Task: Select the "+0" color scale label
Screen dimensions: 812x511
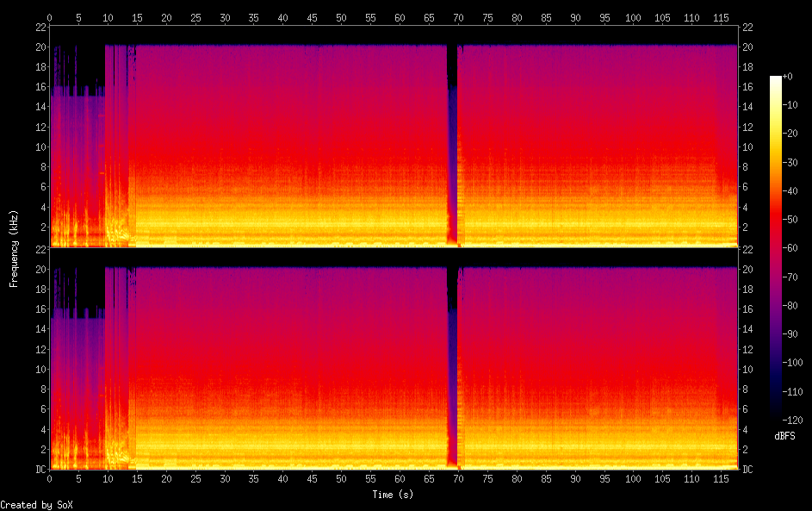Action: (788, 77)
